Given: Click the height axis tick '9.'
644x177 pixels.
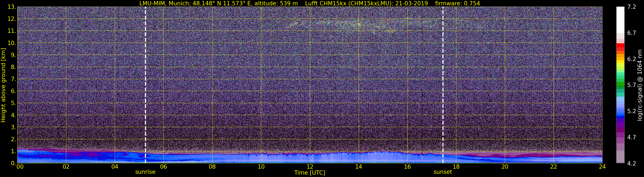Looking at the screenshot, I should coord(13,55).
